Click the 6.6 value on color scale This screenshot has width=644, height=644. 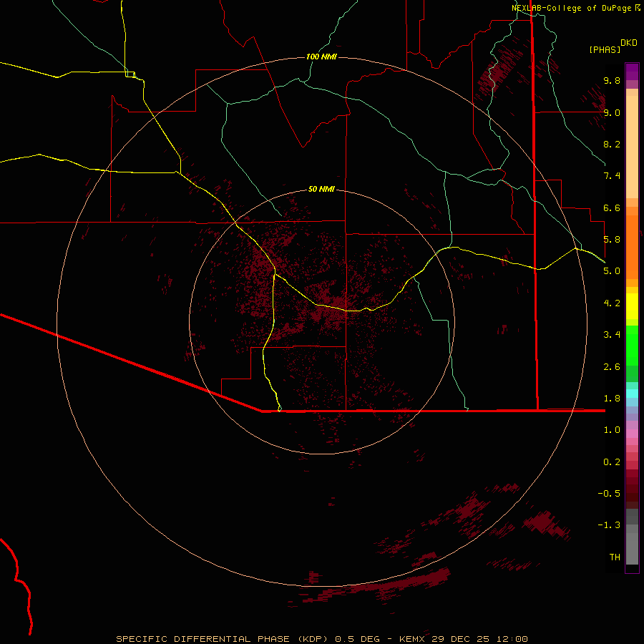pos(612,208)
